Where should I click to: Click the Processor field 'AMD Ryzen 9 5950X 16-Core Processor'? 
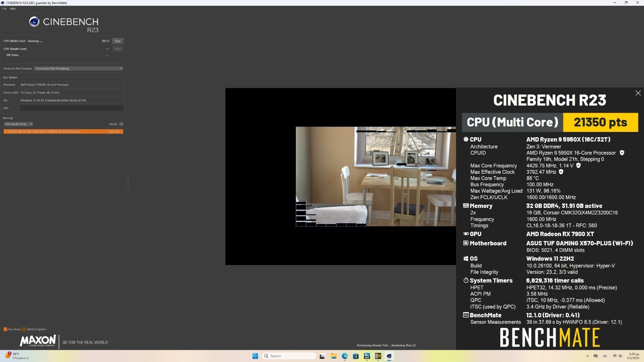72,84
